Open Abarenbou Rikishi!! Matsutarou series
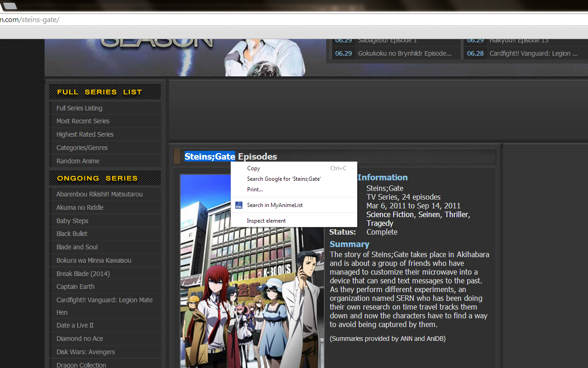Image resolution: width=588 pixels, height=368 pixels. coord(100,194)
